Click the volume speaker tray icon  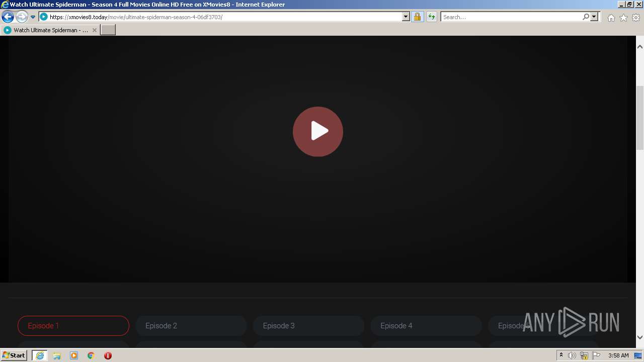tap(572, 355)
